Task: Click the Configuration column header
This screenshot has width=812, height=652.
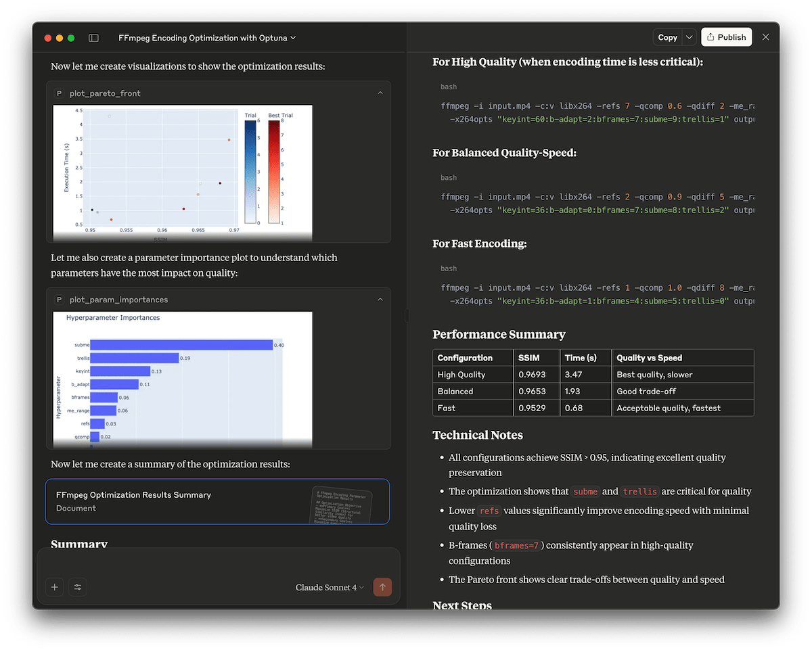Action: pyautogui.click(x=472, y=358)
